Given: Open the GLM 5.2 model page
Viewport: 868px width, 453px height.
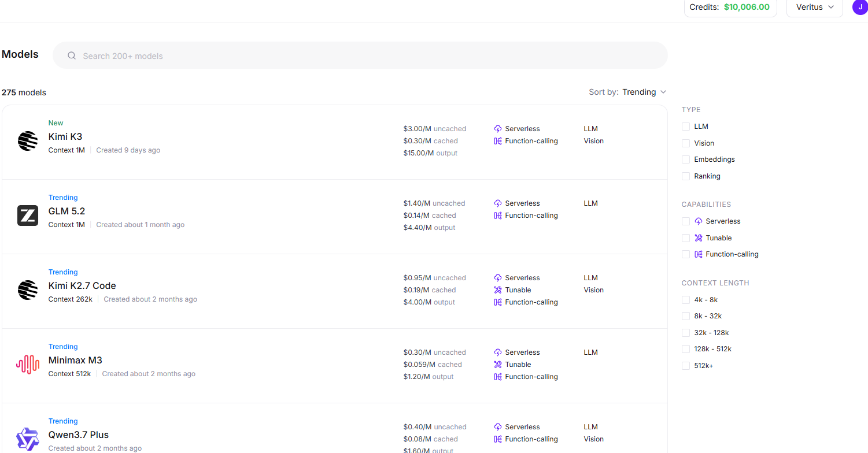Looking at the screenshot, I should 67,211.
